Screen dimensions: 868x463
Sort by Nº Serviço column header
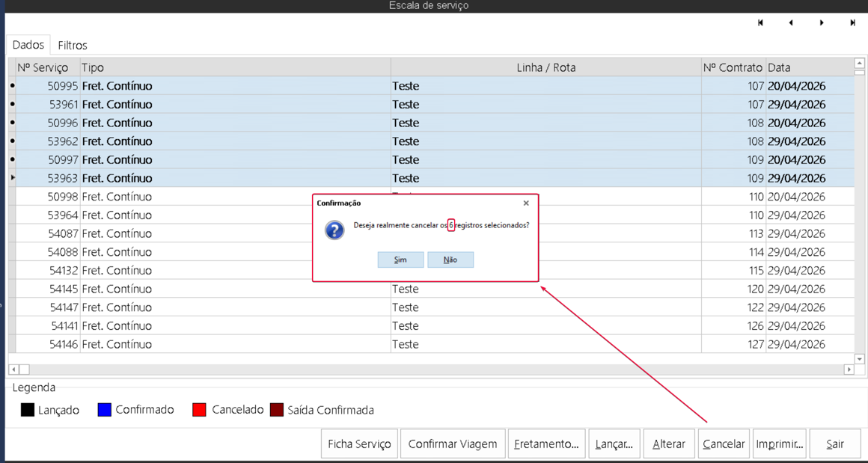48,67
